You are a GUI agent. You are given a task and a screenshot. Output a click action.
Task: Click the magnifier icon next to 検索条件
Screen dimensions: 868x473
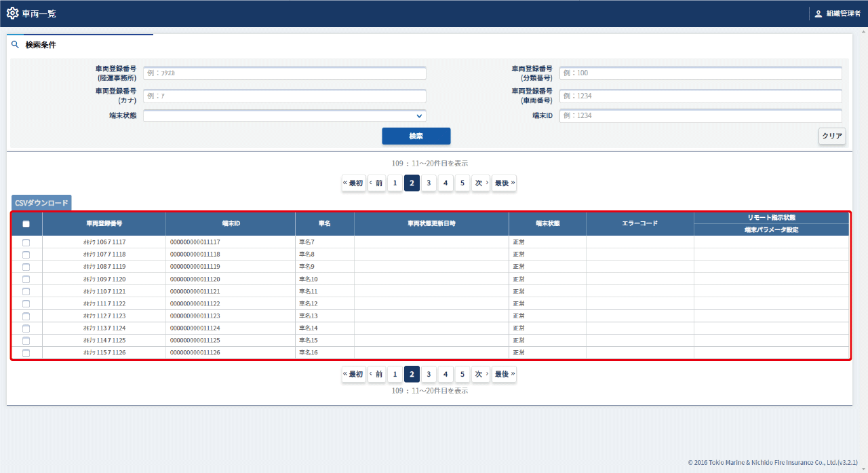point(16,45)
